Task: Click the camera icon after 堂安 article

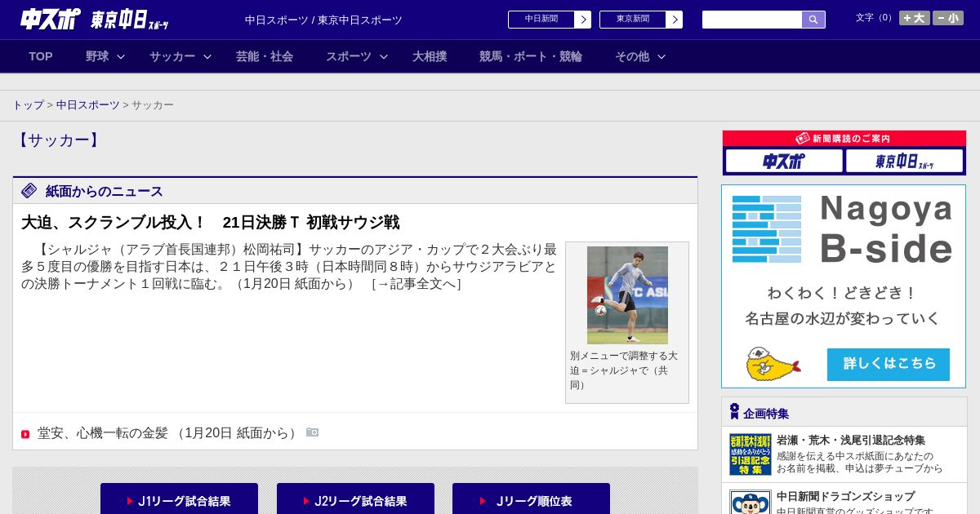Action: [x=313, y=432]
